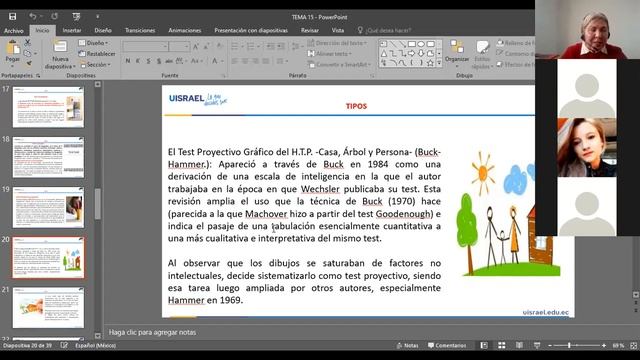Select the star shape in shapes gallery

click(x=430, y=63)
